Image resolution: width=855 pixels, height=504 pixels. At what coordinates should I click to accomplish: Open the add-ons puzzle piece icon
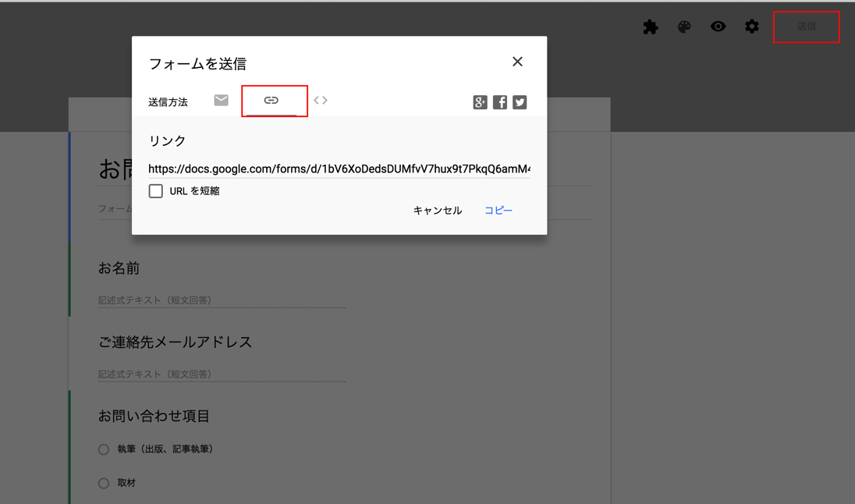651,27
